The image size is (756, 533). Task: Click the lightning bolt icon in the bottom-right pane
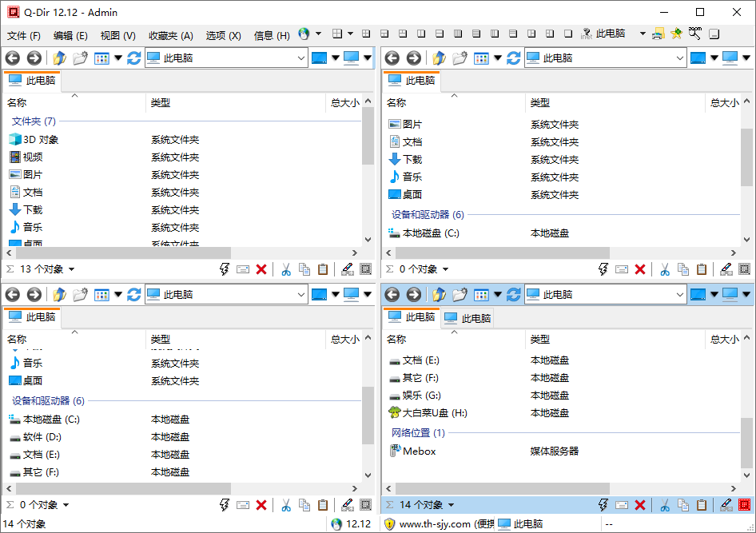tap(604, 505)
